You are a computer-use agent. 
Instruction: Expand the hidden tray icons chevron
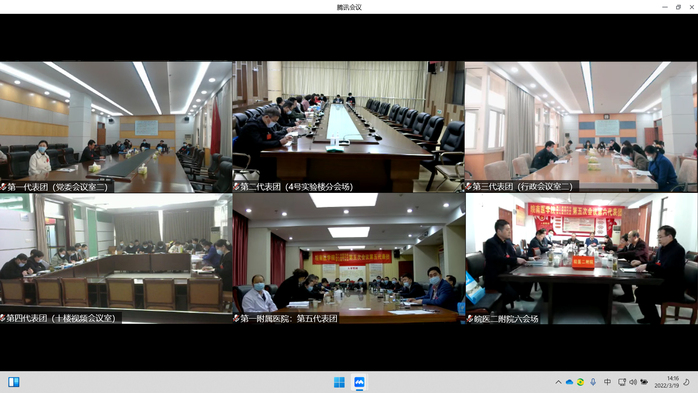coord(558,382)
